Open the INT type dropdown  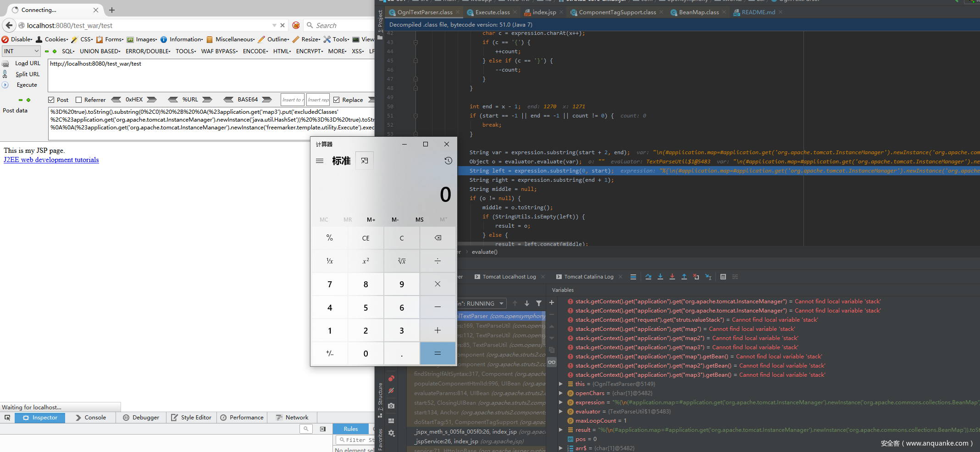pyautogui.click(x=22, y=51)
